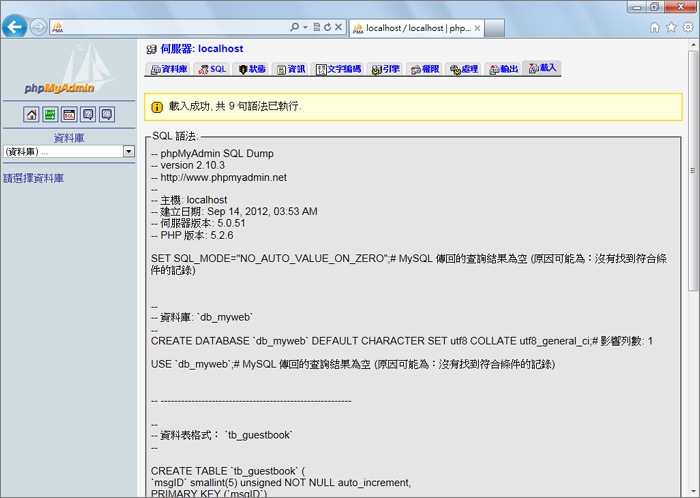Click the 資料庫 label in sidebar
Viewport: 700px width, 498px height.
(69, 138)
